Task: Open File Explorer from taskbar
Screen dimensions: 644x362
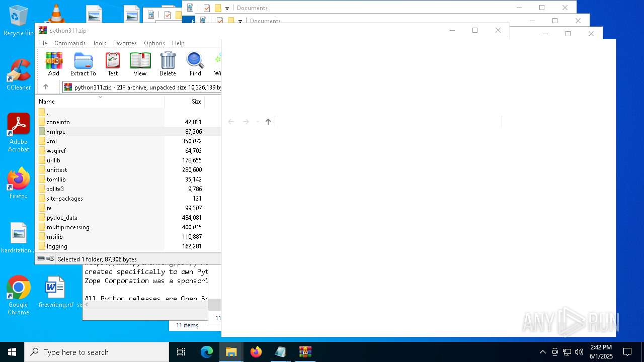Action: (x=231, y=352)
